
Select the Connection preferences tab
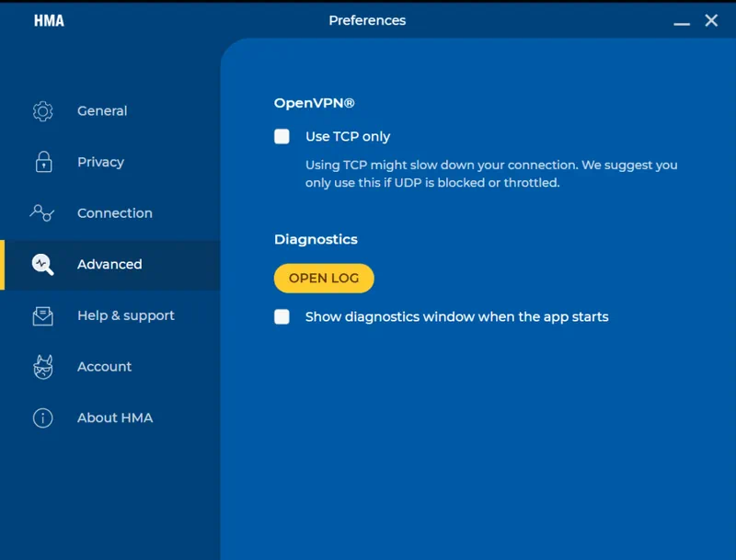click(114, 212)
